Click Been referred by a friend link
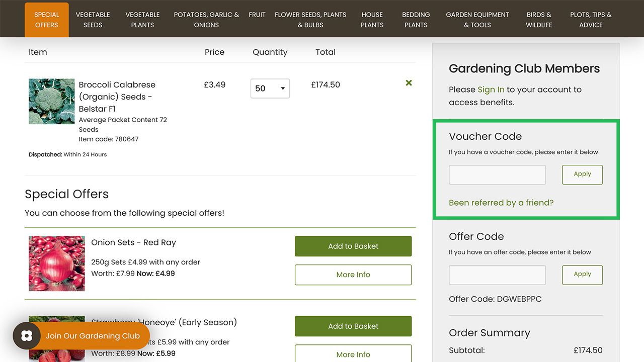The height and width of the screenshot is (362, 644). point(501,203)
